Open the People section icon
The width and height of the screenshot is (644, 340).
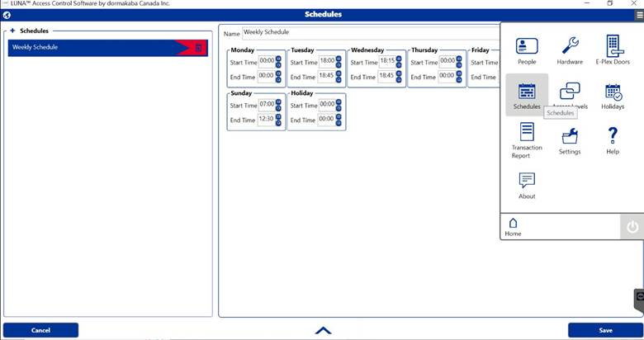(527, 46)
